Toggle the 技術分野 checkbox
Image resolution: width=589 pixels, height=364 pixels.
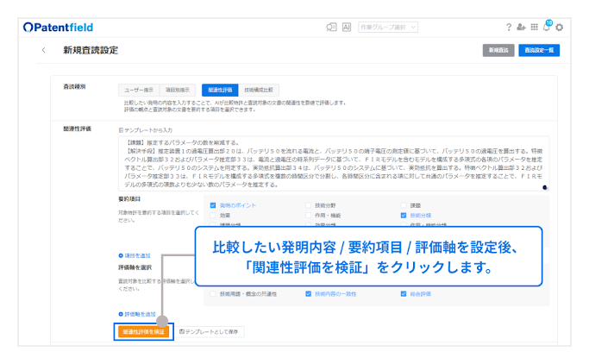click(x=308, y=205)
